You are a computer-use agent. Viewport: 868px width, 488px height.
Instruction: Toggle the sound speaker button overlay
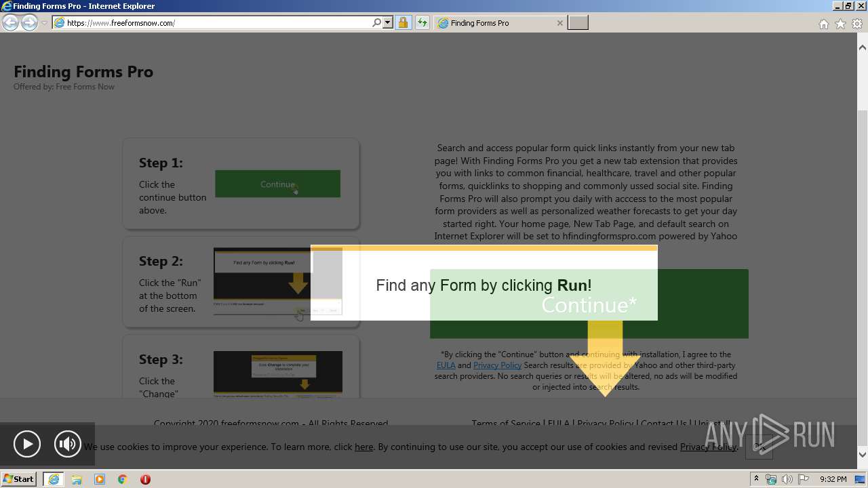(x=67, y=444)
